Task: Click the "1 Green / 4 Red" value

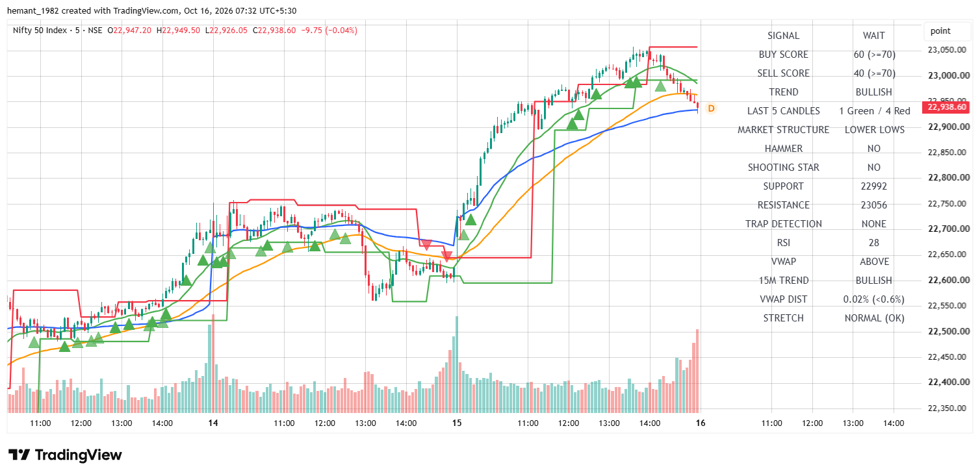Action: 874,111
